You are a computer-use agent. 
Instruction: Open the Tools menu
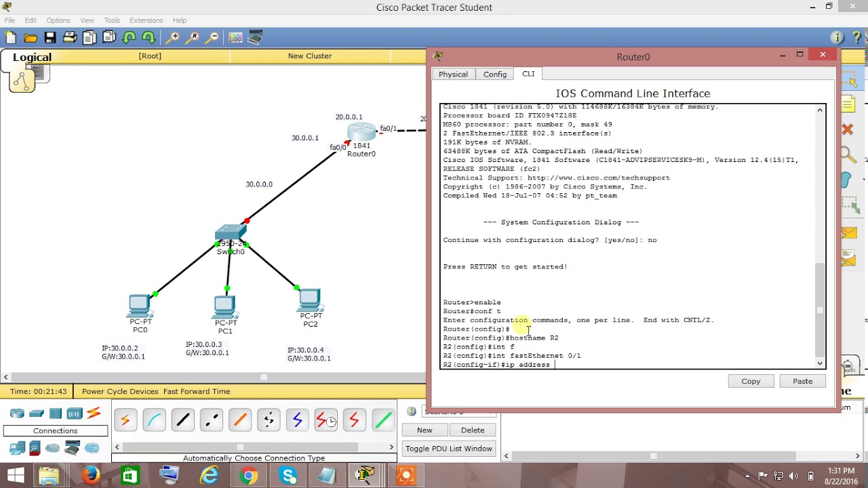[112, 20]
